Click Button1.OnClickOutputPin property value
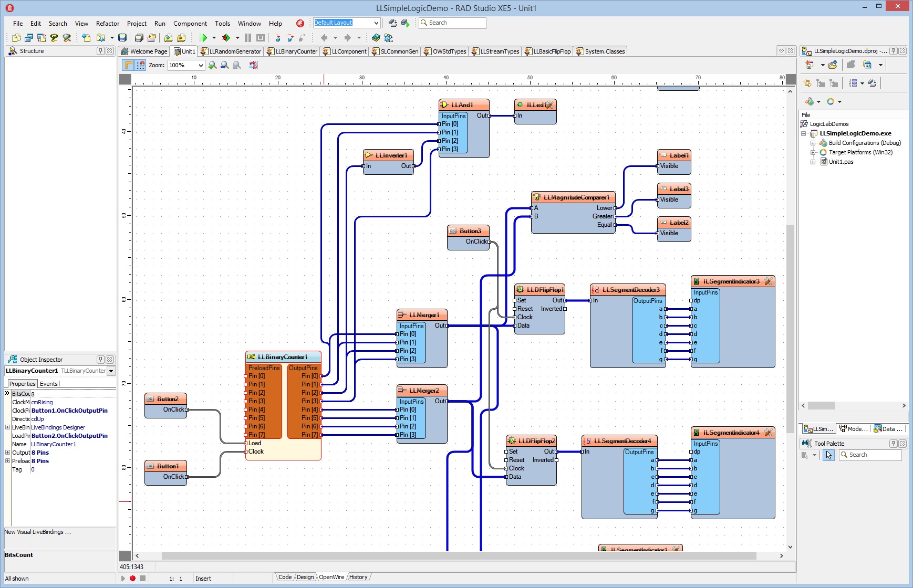913x588 pixels. pos(69,411)
